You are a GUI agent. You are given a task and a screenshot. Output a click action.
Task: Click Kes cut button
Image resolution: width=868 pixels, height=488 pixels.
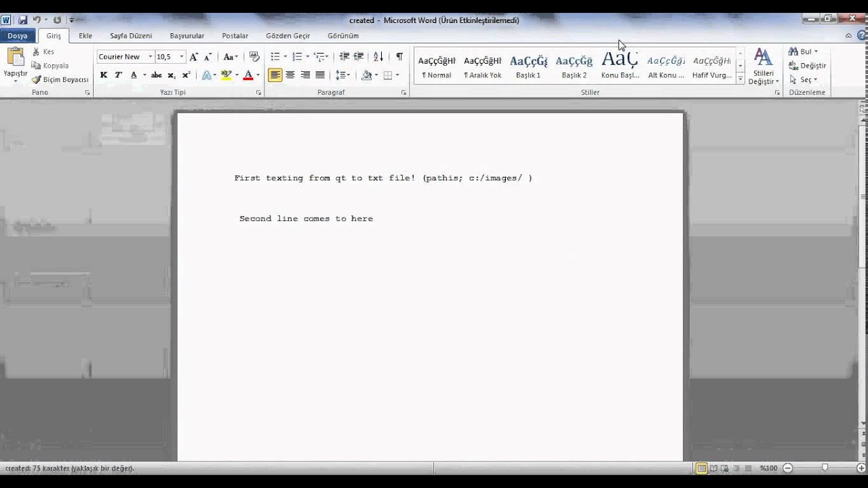(x=43, y=52)
